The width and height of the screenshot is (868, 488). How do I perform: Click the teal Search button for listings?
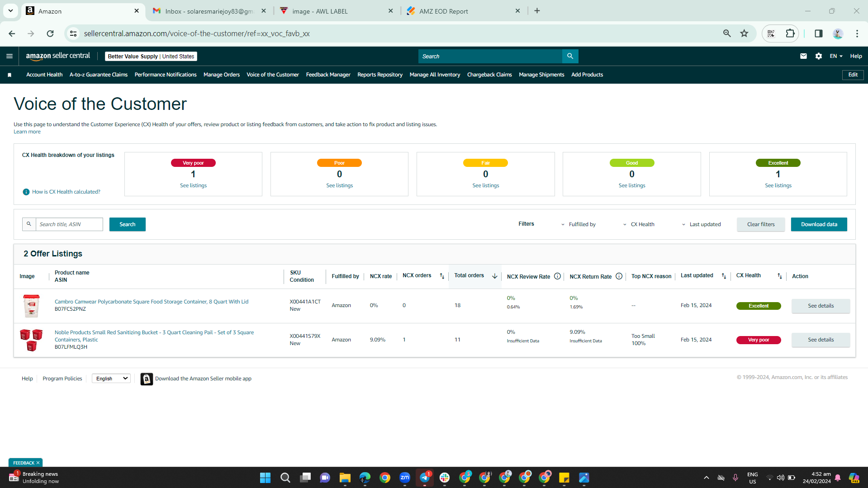click(128, 224)
